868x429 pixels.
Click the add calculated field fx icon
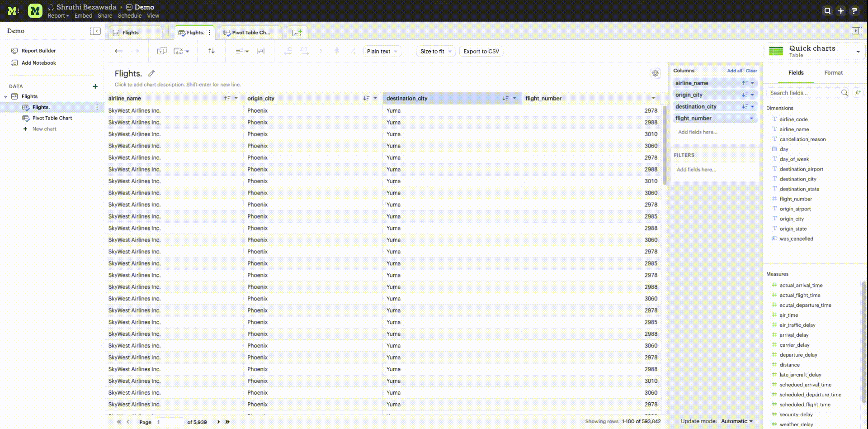tap(858, 93)
